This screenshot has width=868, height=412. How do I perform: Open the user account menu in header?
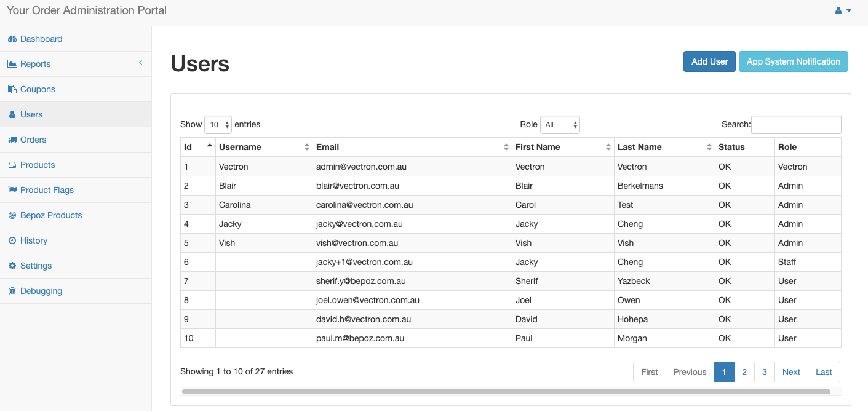pos(843,11)
